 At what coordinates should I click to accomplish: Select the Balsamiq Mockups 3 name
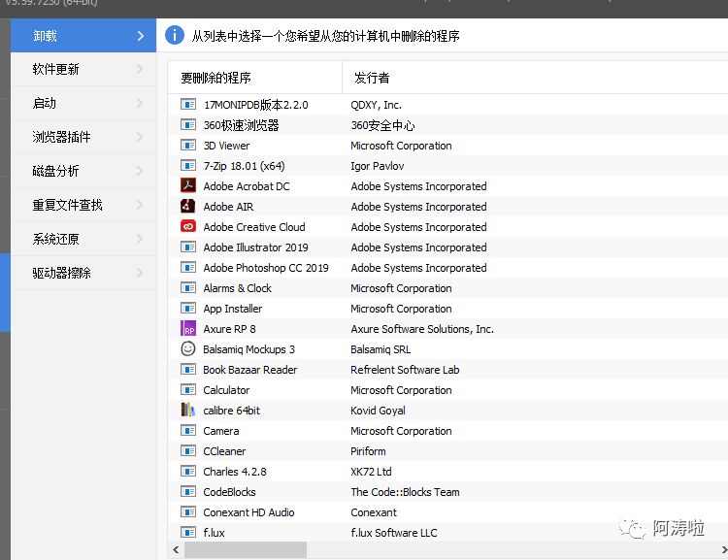click(248, 349)
